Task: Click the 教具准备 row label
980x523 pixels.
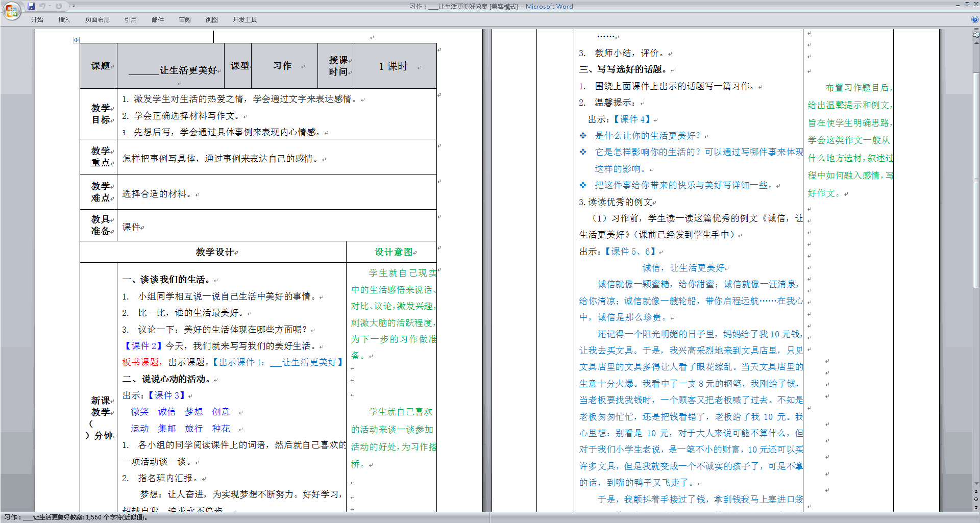Action: coord(101,225)
